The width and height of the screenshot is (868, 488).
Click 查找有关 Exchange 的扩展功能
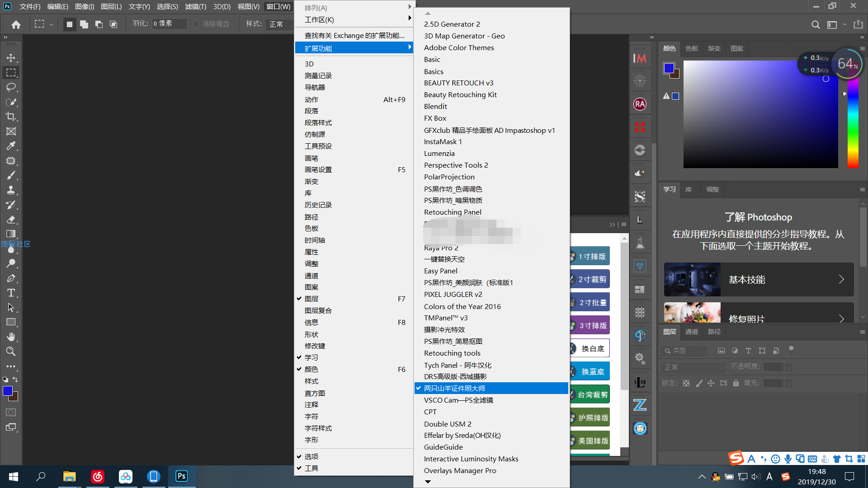coord(354,35)
